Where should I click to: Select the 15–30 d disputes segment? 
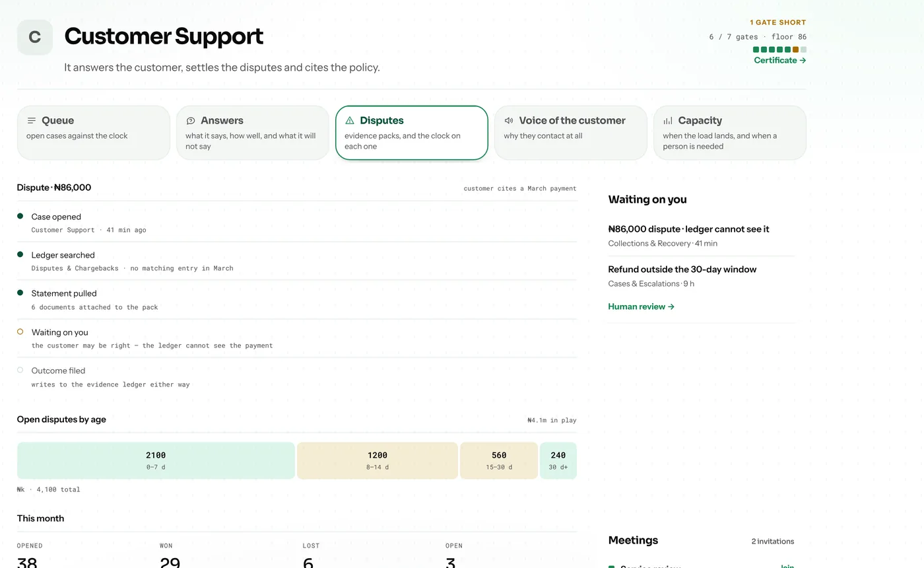[499, 460]
